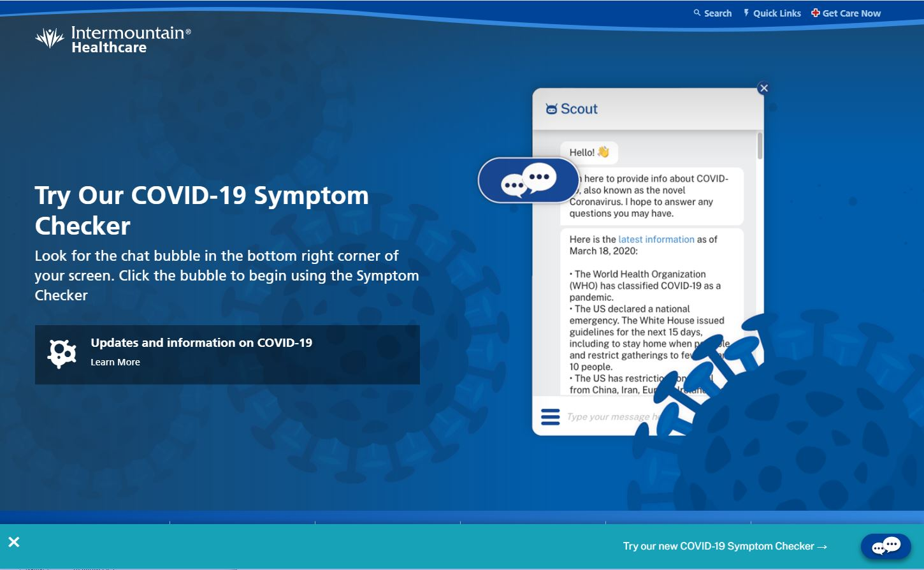Click Get Care Now link
The image size is (924, 570).
pyautogui.click(x=846, y=13)
